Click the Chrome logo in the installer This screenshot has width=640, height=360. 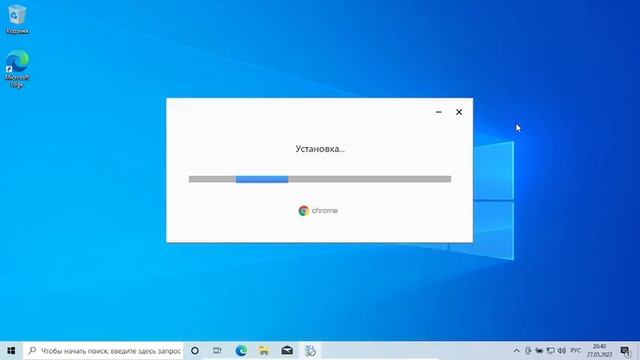(x=318, y=211)
